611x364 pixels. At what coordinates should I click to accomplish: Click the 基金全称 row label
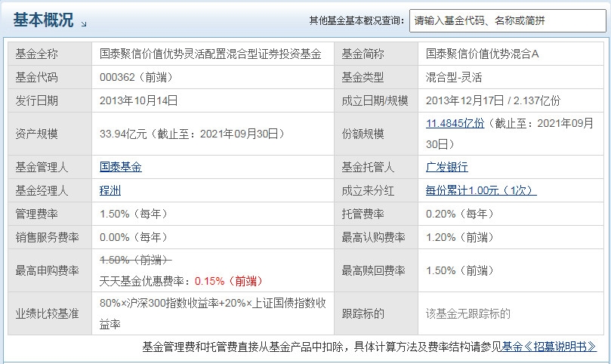[36, 54]
